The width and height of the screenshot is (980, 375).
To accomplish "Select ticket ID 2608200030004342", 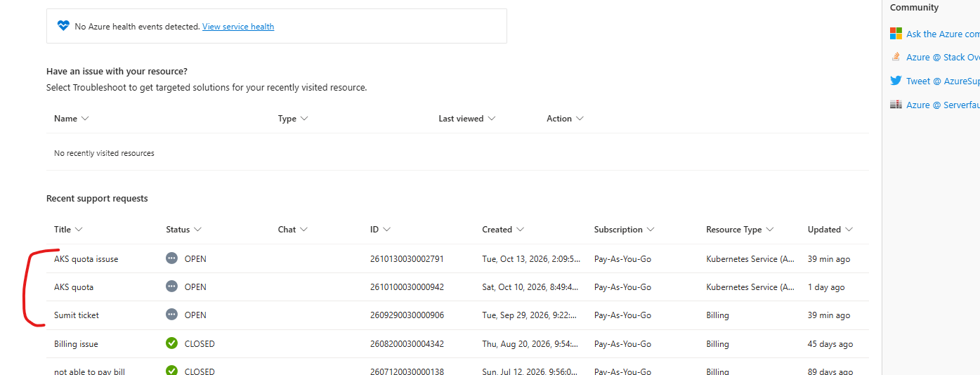I will point(407,344).
